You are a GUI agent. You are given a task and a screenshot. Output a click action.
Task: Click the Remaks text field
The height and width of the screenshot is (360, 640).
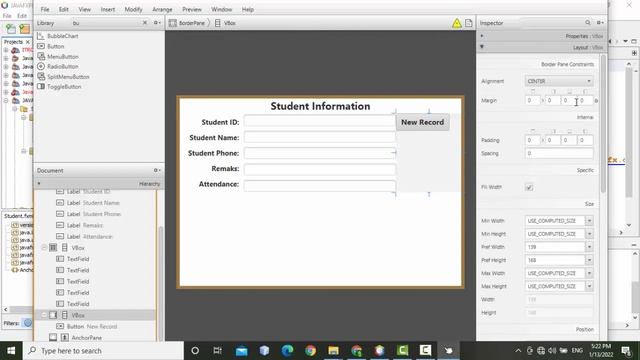[320, 169]
